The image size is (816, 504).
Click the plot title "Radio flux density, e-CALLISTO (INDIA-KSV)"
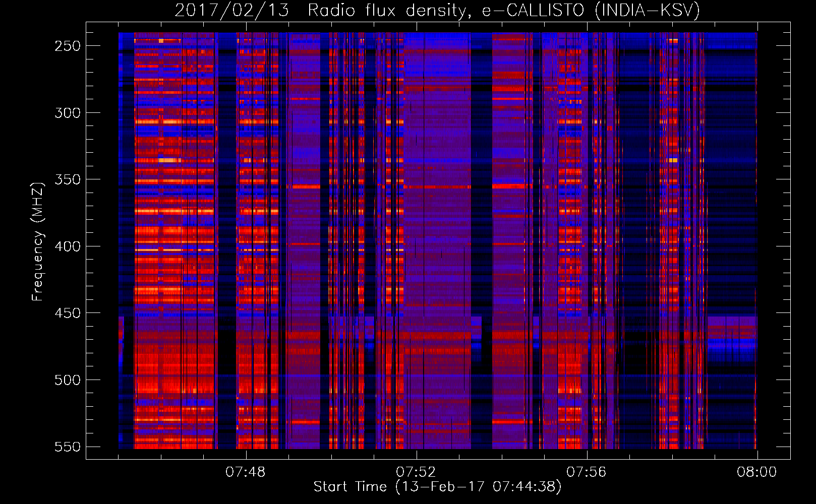point(504,10)
